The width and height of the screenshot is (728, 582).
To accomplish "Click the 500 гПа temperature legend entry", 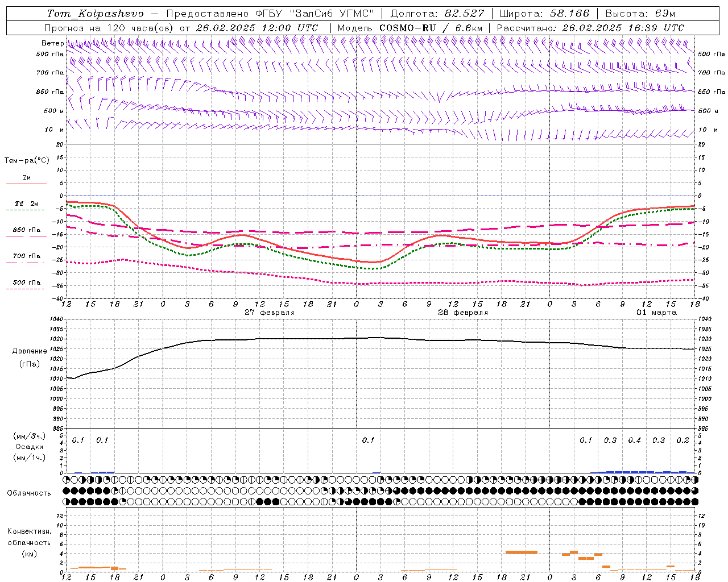I will (x=26, y=282).
